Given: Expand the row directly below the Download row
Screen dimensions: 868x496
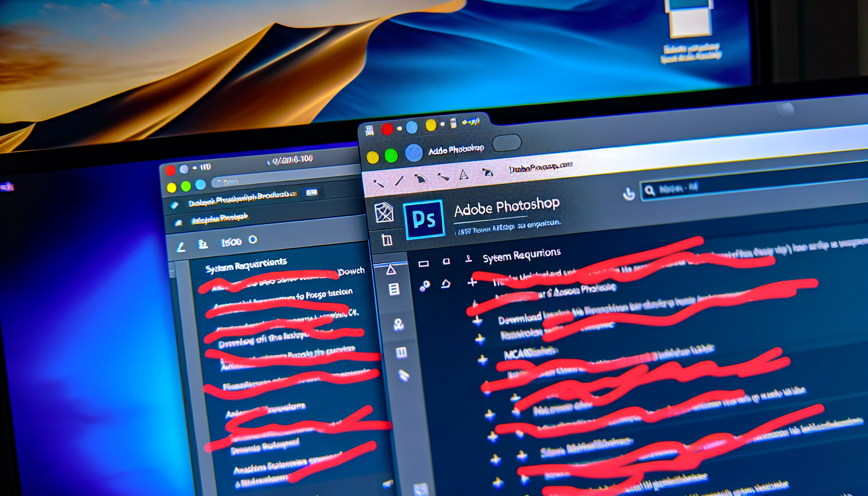Looking at the screenshot, I should 480,340.
